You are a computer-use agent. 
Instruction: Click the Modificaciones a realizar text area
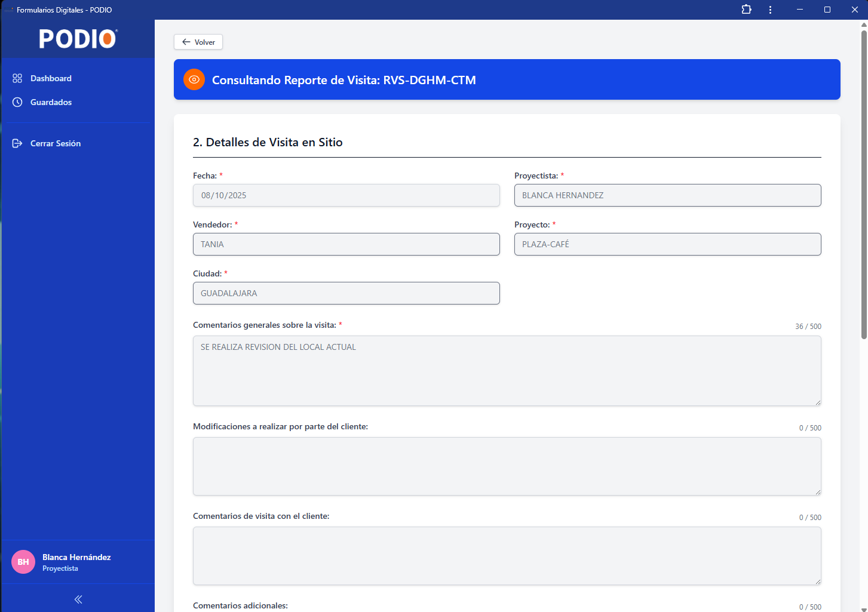pos(507,466)
